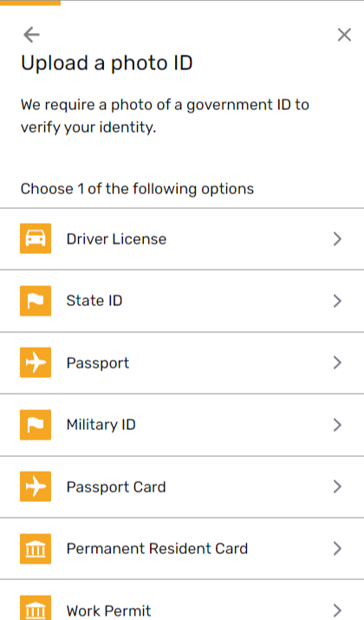
Task: Close the Upload a photo ID dialog
Action: [344, 35]
